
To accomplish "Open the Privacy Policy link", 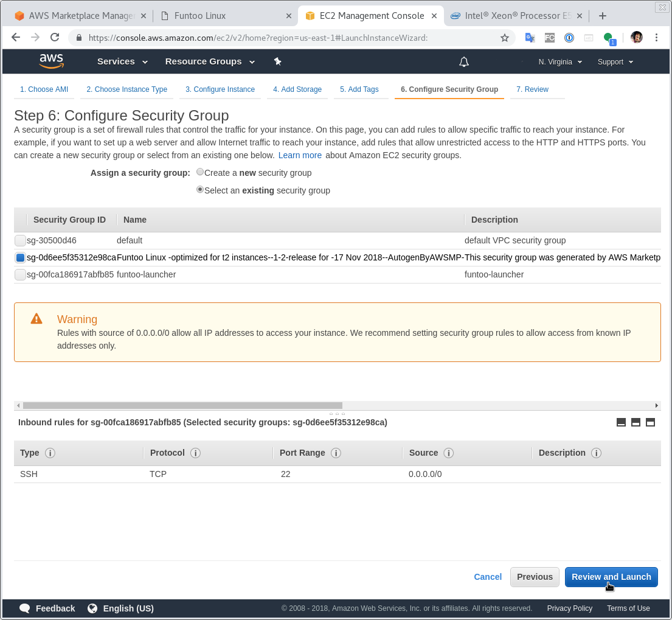I will pos(570,608).
